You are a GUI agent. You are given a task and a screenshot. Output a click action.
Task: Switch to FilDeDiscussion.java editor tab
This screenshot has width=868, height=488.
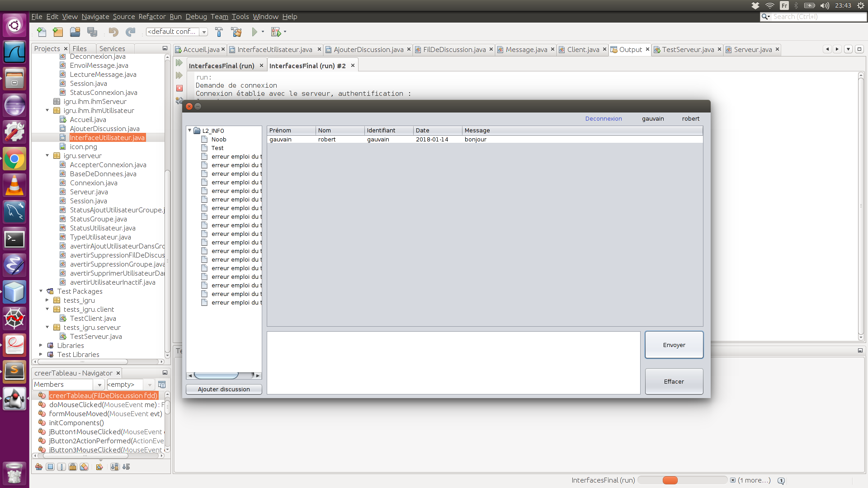point(454,50)
